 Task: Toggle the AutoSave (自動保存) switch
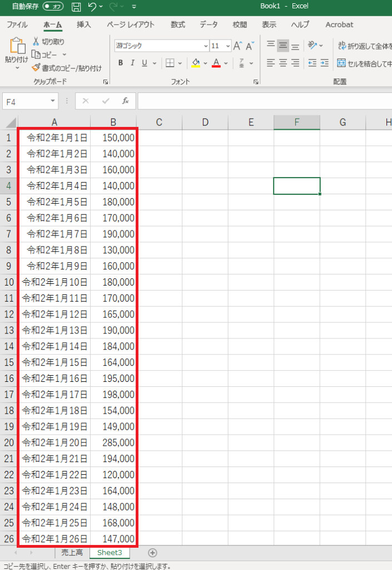point(53,7)
